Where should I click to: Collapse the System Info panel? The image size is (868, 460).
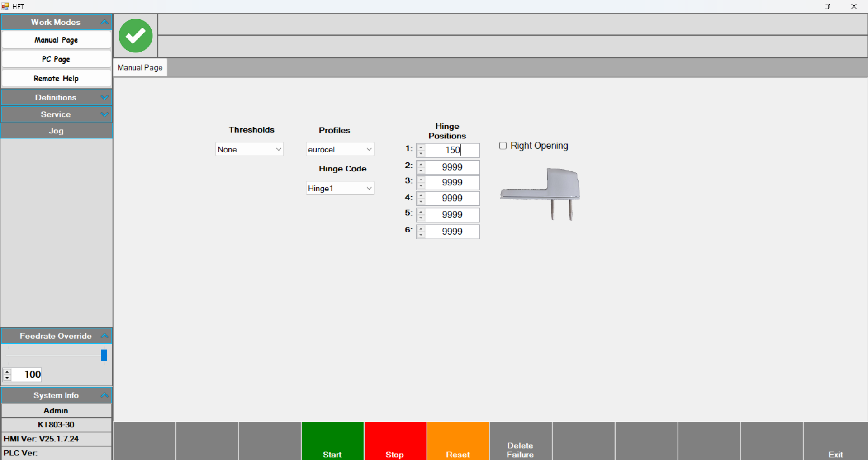click(x=104, y=395)
